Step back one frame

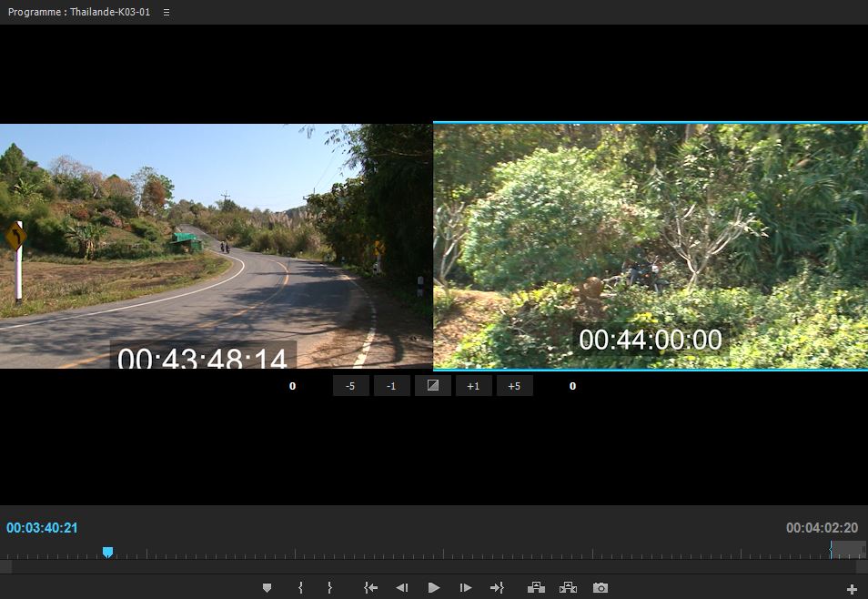(402, 588)
